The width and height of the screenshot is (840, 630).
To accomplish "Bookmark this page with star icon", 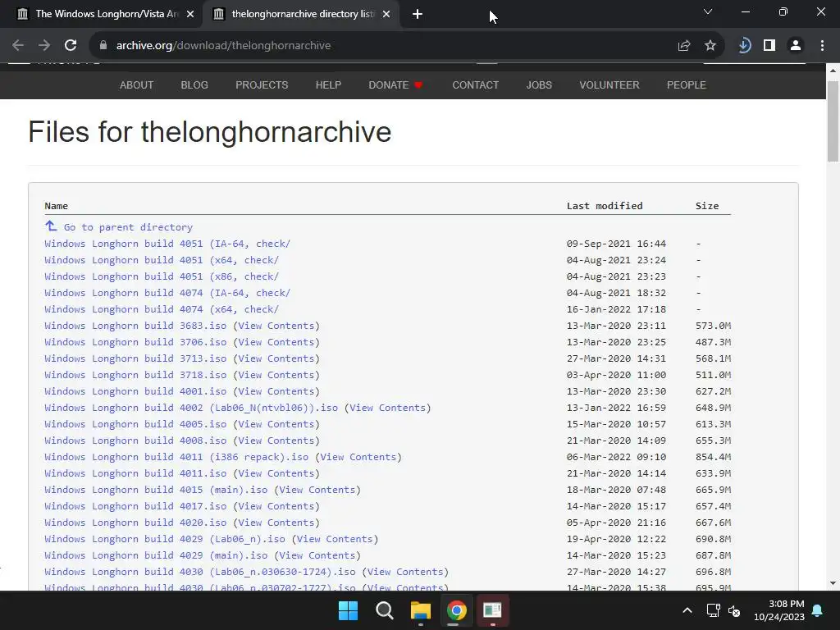I will [x=710, y=46].
